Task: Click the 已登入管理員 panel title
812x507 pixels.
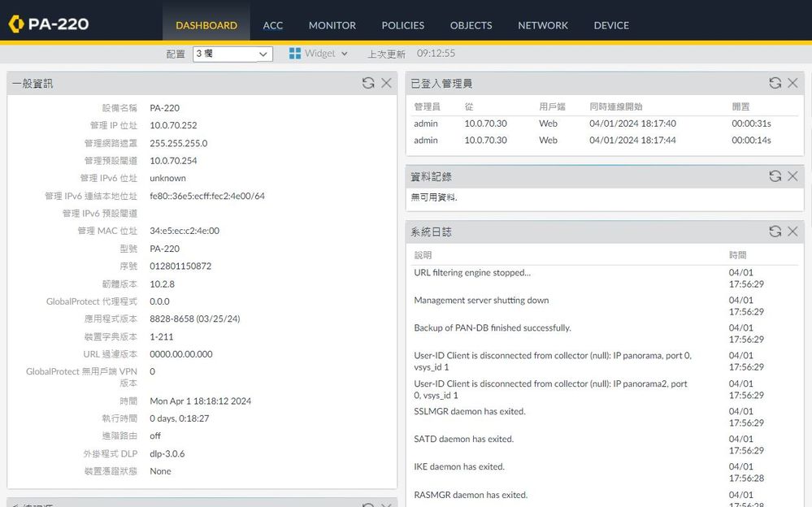Action: click(x=441, y=84)
